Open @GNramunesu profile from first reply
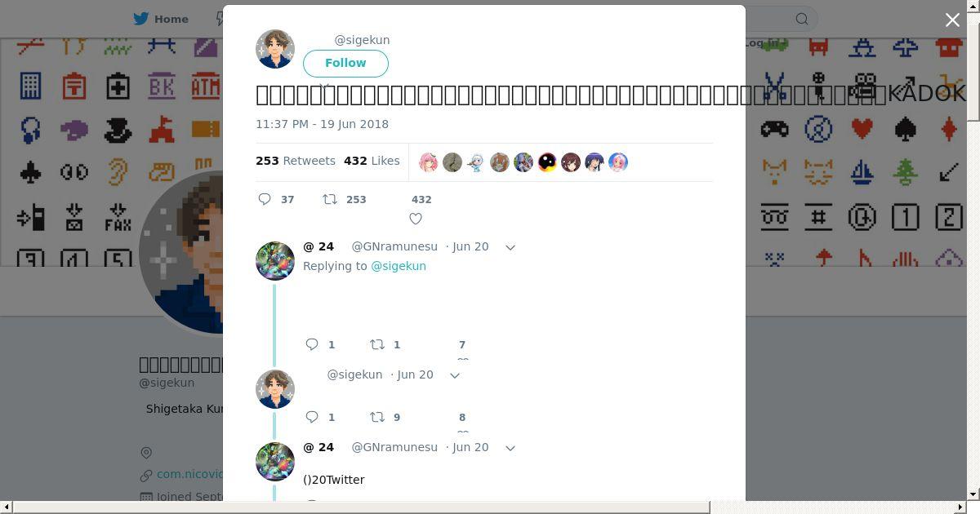The image size is (980, 514). point(394,246)
